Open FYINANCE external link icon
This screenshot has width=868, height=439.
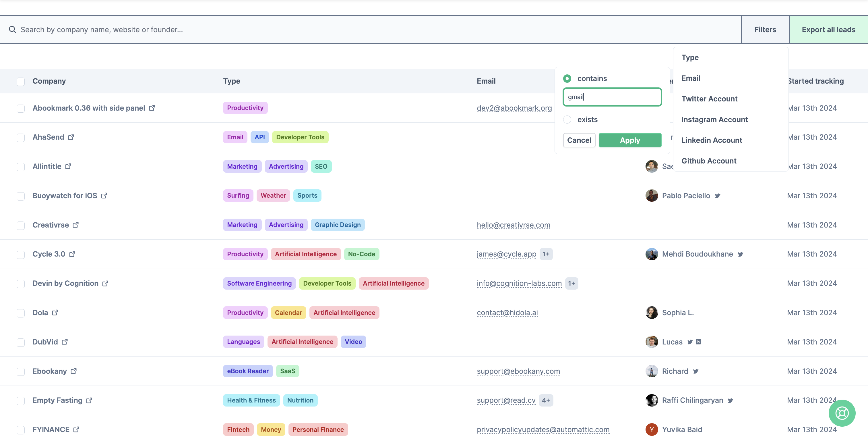point(76,429)
